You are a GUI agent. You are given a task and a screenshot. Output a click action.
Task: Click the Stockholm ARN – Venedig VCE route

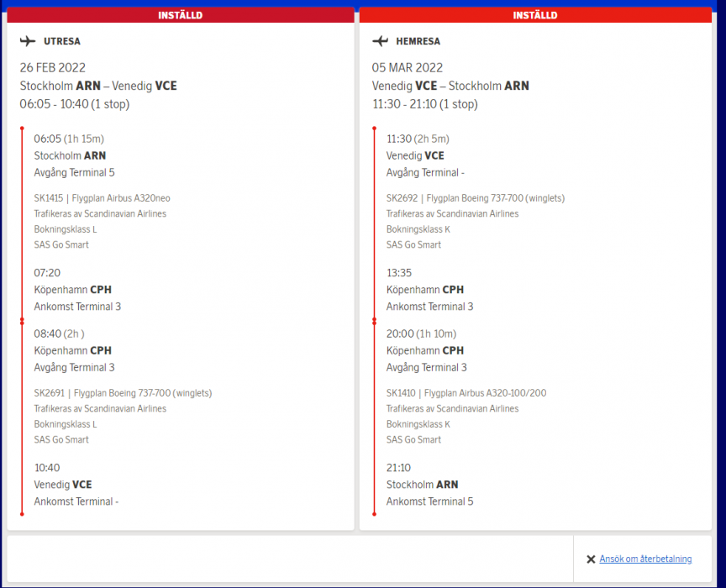tap(98, 86)
